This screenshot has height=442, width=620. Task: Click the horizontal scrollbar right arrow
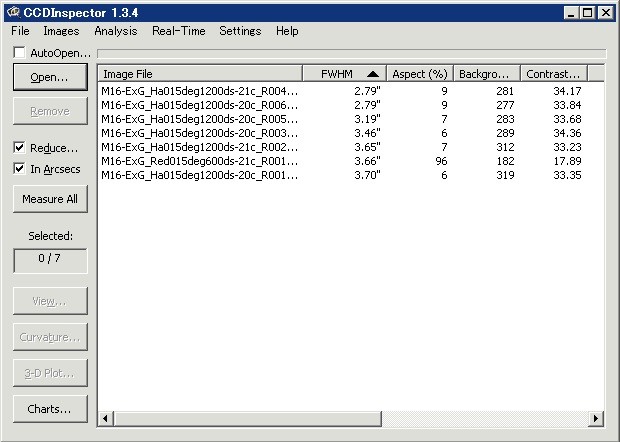[x=595, y=418]
